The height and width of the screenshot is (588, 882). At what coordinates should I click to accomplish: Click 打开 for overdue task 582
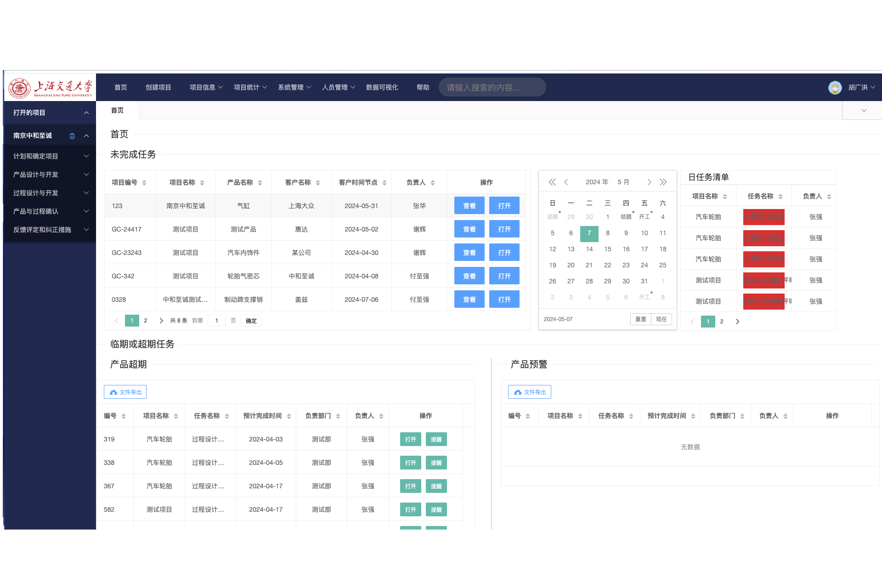tap(411, 510)
